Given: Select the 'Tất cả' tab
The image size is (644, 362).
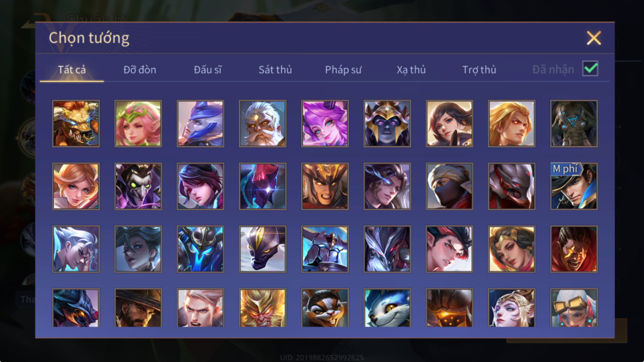Looking at the screenshot, I should [x=72, y=69].
